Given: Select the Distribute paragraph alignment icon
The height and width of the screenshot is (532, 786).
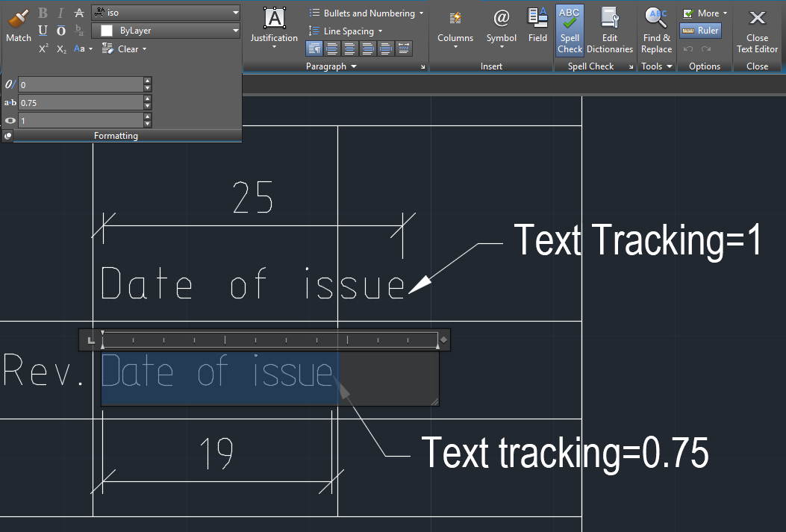Looking at the screenshot, I should 404,48.
